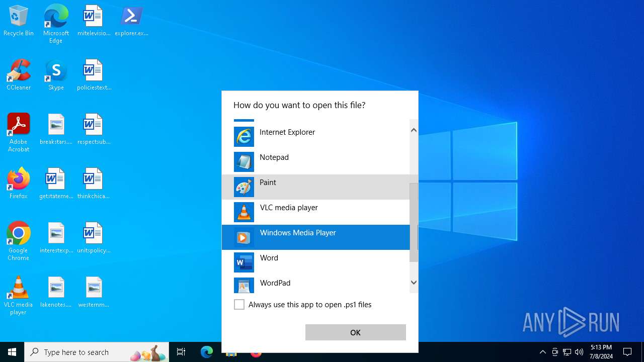
Task: Select the explorer.ex... PowerShell file
Action: 131,21
